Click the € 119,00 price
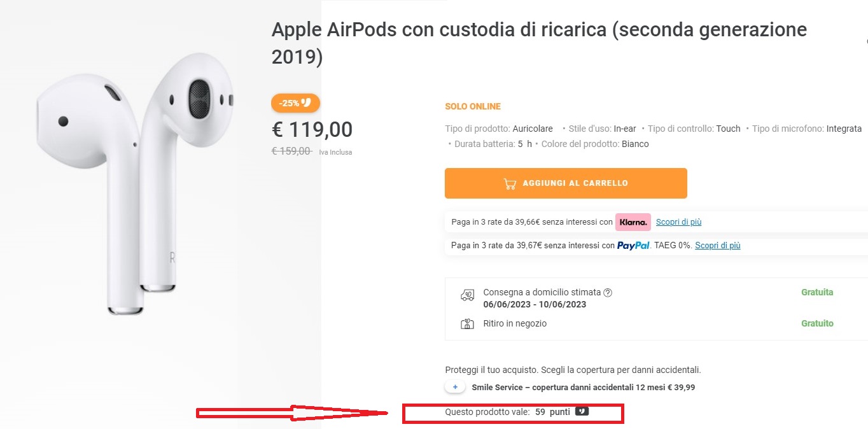The width and height of the screenshot is (868, 429). (312, 130)
